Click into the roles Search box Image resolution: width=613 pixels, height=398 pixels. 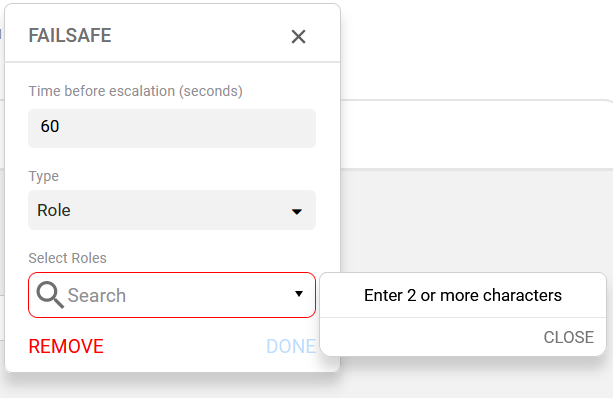(x=172, y=295)
